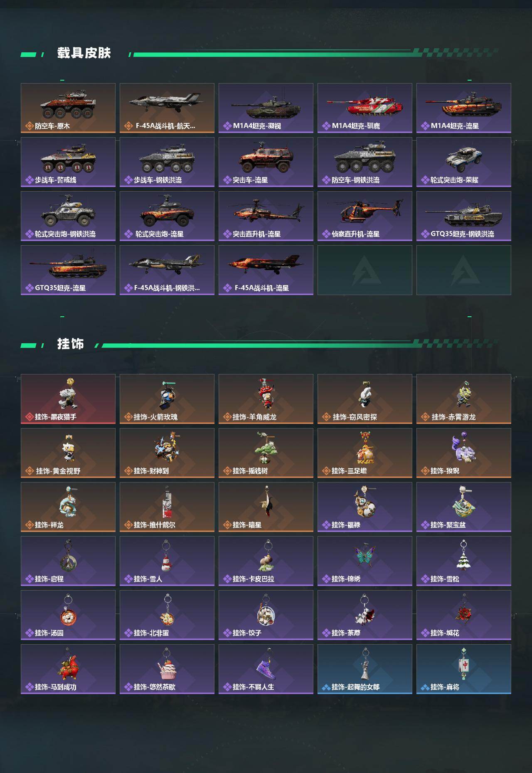Screen dimensions: 532x773
Task: Pick the 轮式突击炮-荣耀 skin card
Action: click(x=464, y=162)
